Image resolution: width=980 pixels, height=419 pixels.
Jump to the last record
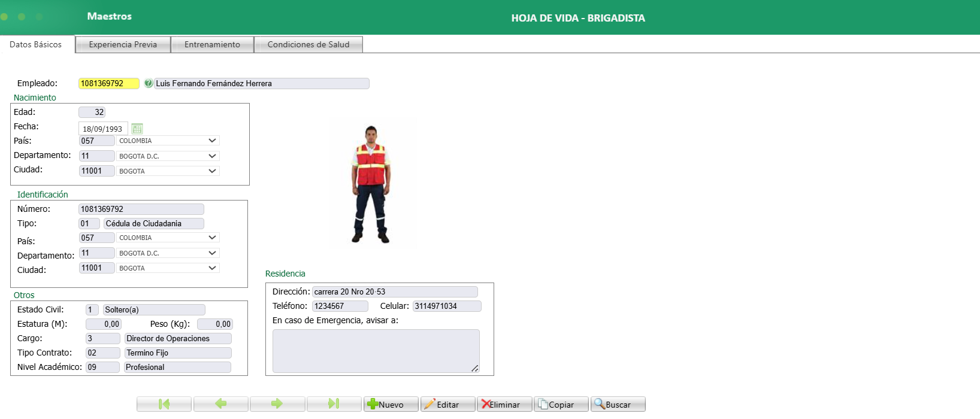coord(334,404)
